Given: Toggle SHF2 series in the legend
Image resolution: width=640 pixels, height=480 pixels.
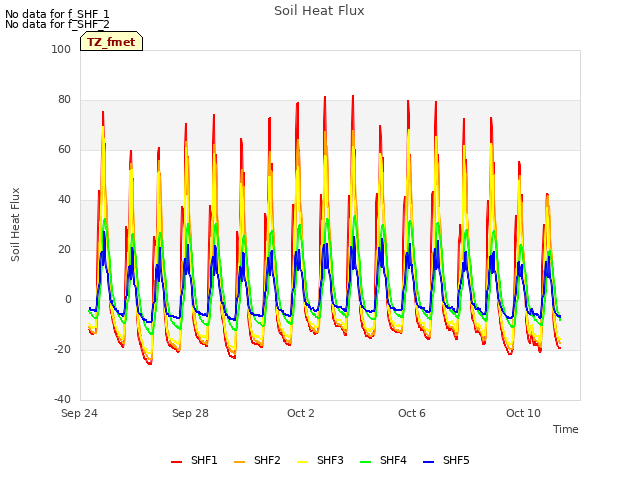Looking at the screenshot, I should pos(258,460).
